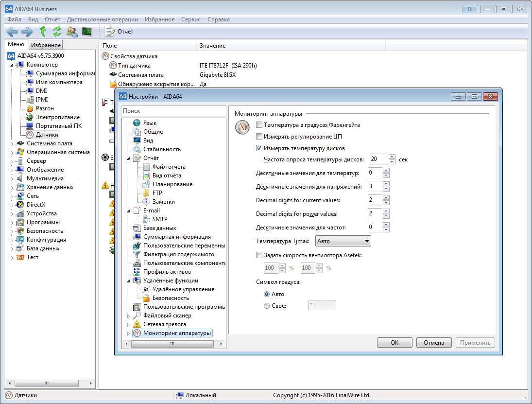Open the Вид menu
This screenshot has height=404, width=532.
(33, 19)
